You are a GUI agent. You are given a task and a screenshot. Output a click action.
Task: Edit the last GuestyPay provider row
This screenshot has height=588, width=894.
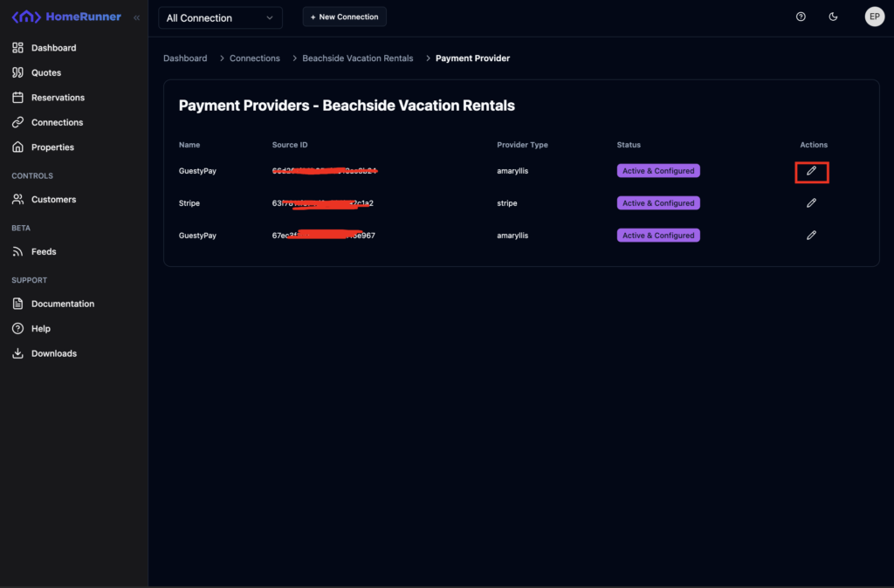coord(811,236)
